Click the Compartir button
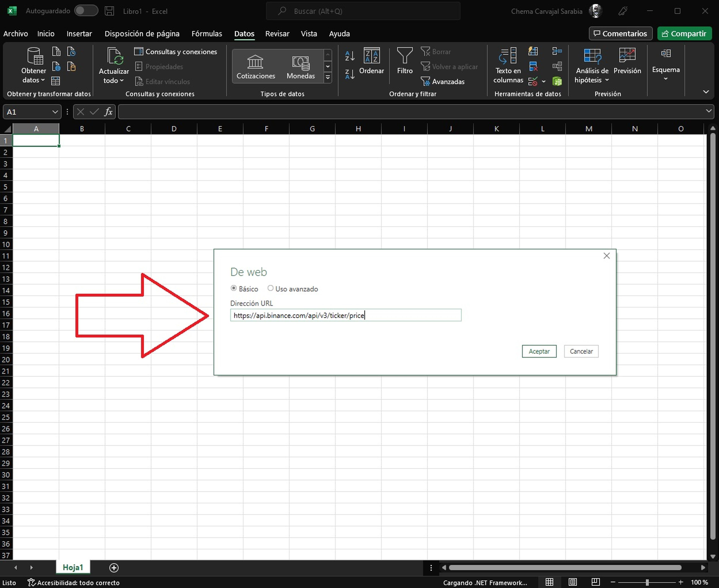This screenshot has height=588, width=719. click(684, 34)
